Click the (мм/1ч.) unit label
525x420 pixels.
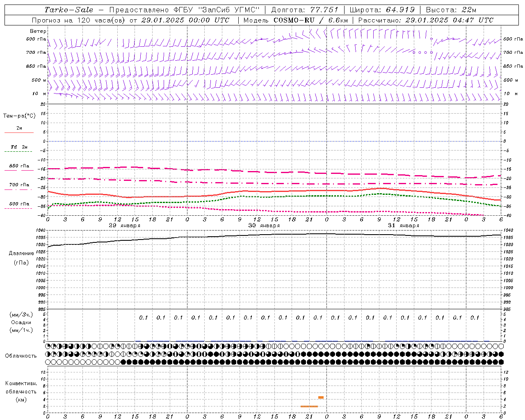pos(21,330)
